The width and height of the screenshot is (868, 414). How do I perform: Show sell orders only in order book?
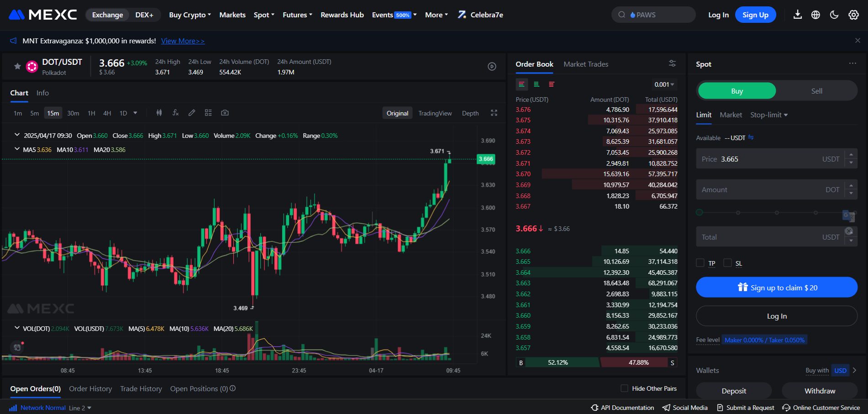pos(552,84)
